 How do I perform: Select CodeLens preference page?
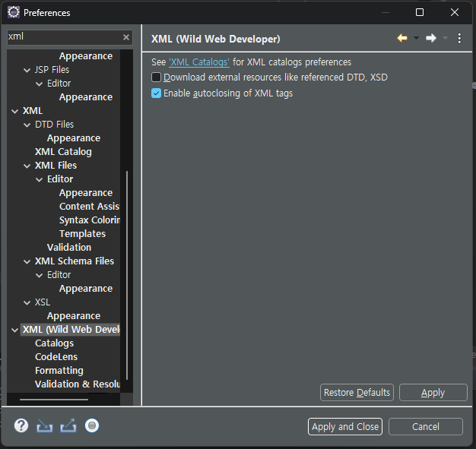56,357
